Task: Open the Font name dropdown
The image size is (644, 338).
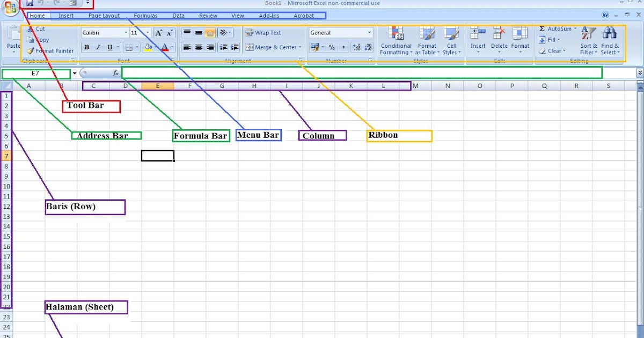Action: (x=125, y=32)
